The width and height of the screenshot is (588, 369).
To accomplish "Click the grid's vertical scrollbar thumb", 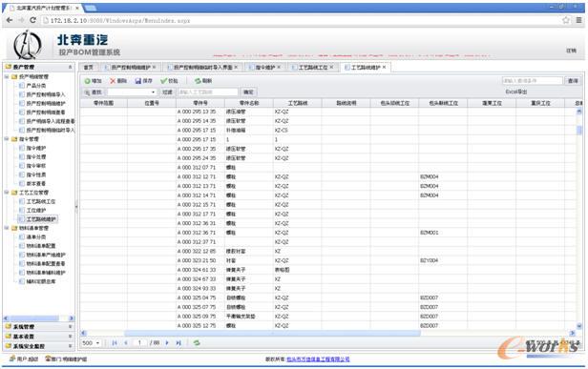I will click(579, 130).
